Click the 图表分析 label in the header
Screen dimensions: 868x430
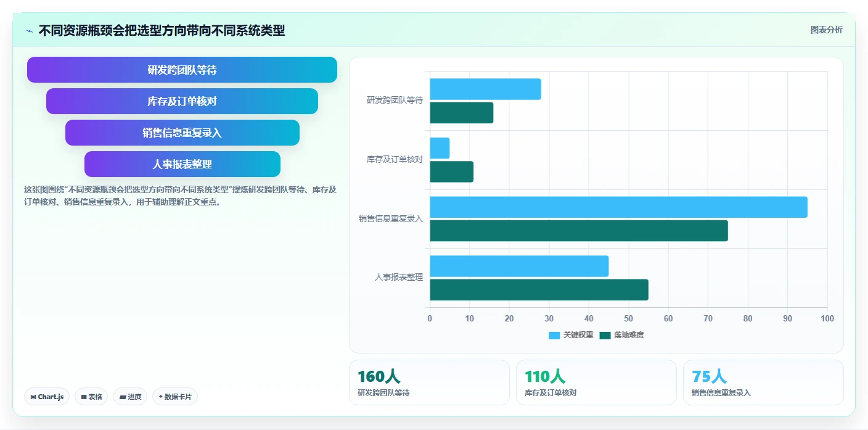(826, 30)
